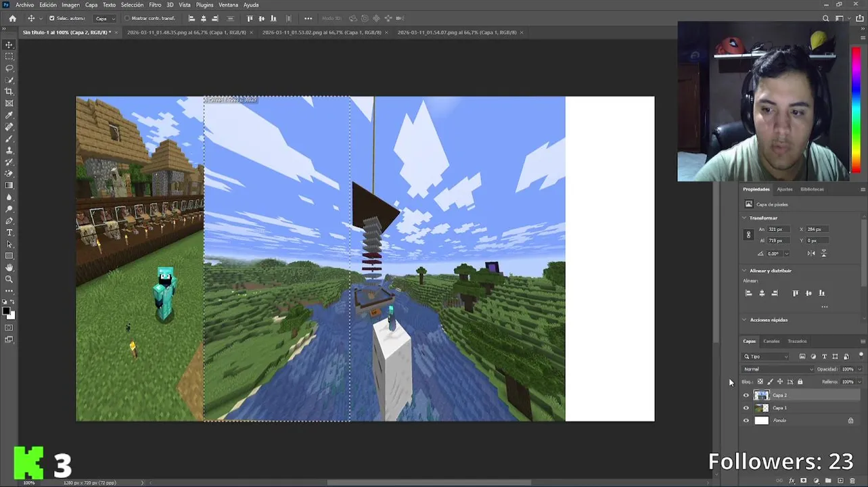Edit the X position field
The height and width of the screenshot is (487, 868).
click(x=817, y=229)
